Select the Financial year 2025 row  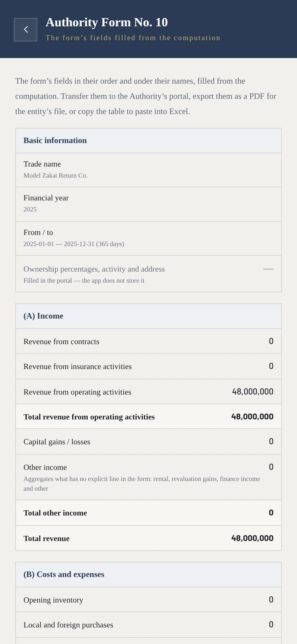[x=148, y=204]
